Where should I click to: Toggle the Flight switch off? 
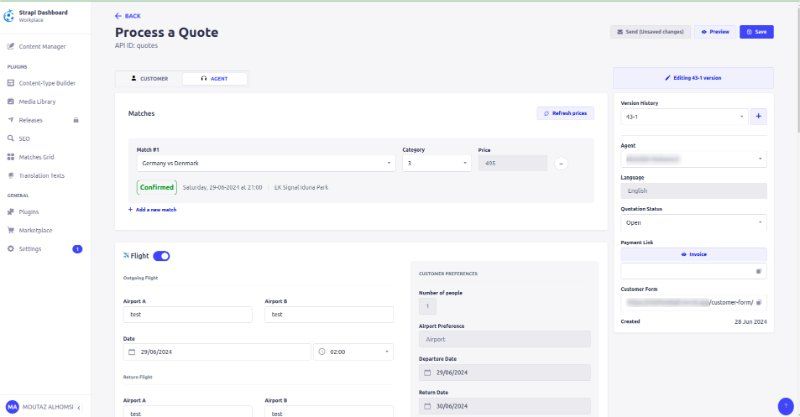161,256
